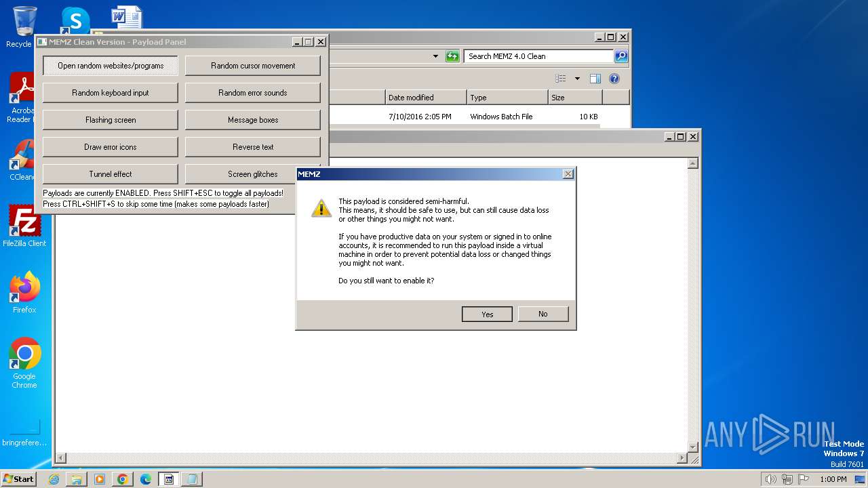
Task: Select the 10 KB size cell
Action: pos(589,117)
